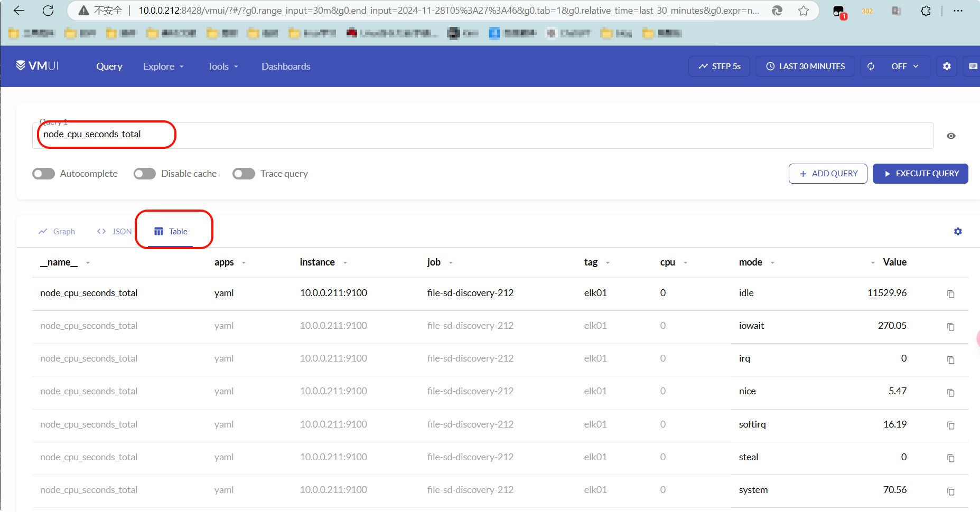Bookmark page with the star icon
Screen dimensions: 980x512
pyautogui.click(x=804, y=11)
